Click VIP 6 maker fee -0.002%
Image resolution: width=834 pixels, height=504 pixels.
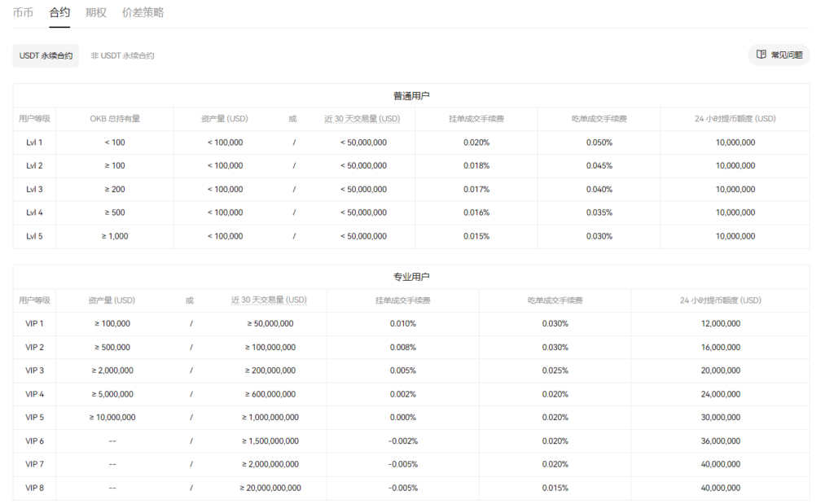click(402, 440)
